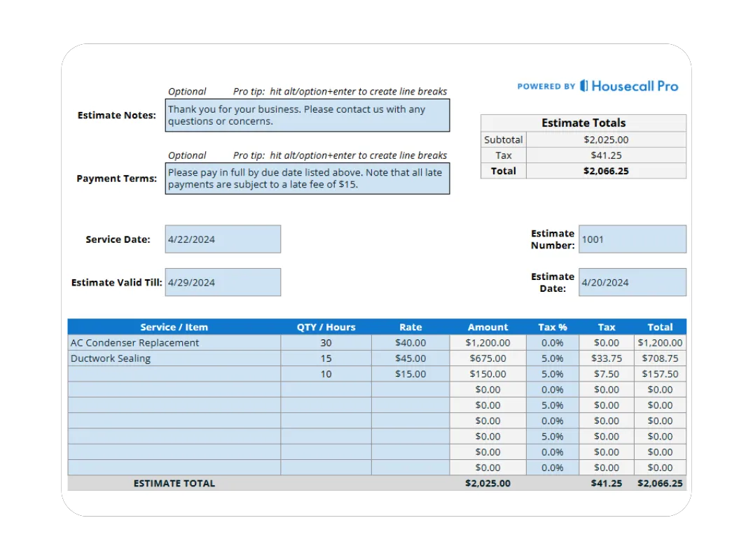Screen dimensions: 753x560
Task: Select the $1,200.00 amount cell
Action: coord(488,342)
